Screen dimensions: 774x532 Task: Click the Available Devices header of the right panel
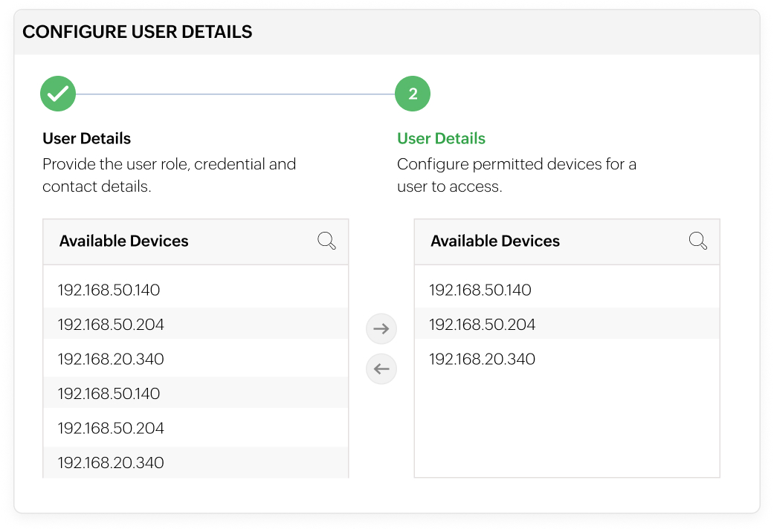[x=495, y=241]
